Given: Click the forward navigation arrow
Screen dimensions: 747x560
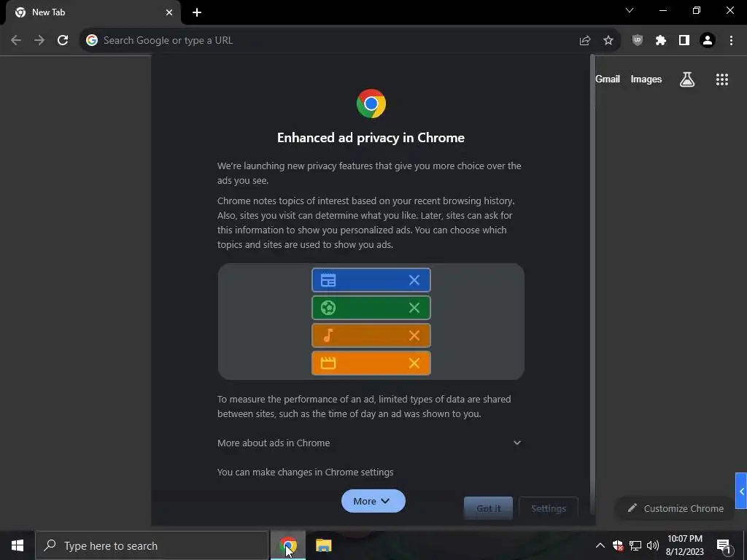Looking at the screenshot, I should pos(39,41).
